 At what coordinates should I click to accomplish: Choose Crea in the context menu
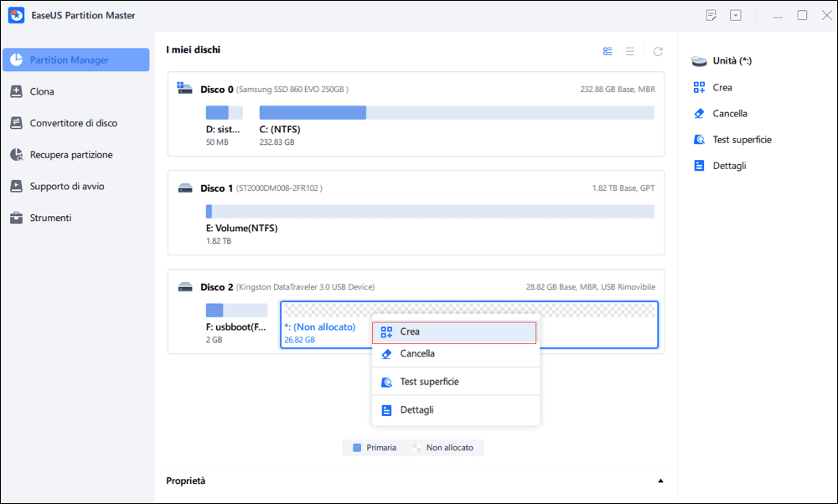454,332
